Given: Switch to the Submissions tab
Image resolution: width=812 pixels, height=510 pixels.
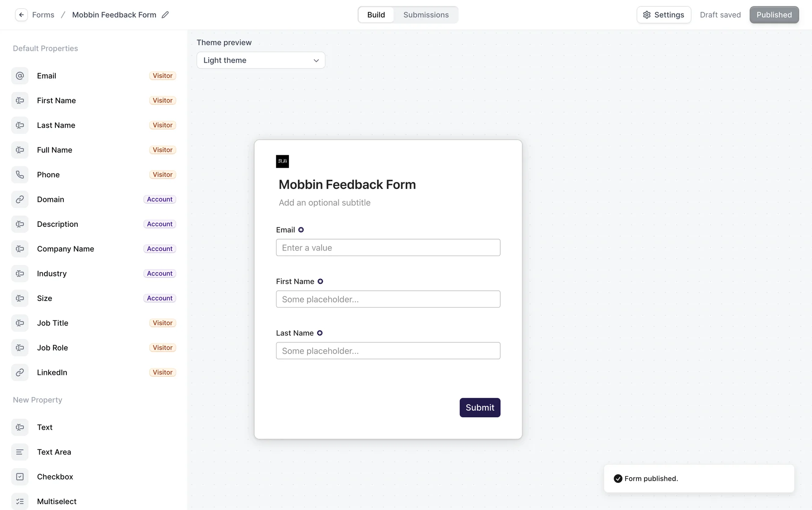Looking at the screenshot, I should 426,15.
